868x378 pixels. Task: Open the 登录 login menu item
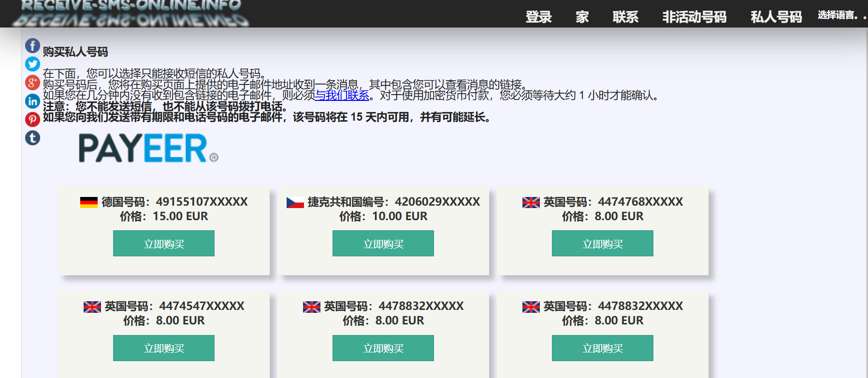tap(539, 17)
